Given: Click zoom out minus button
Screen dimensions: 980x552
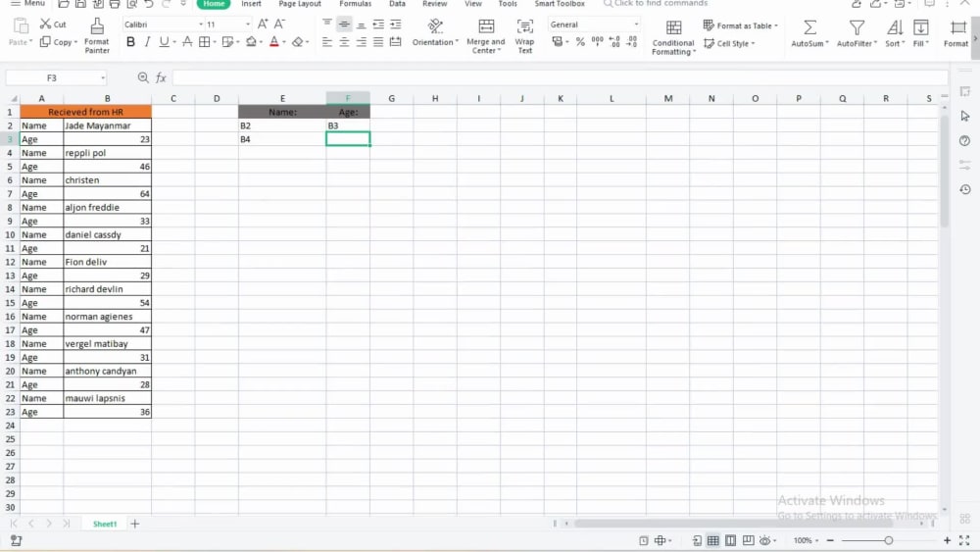Looking at the screenshot, I should pyautogui.click(x=830, y=540).
